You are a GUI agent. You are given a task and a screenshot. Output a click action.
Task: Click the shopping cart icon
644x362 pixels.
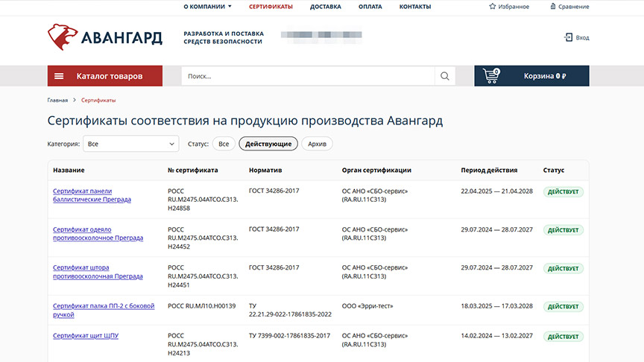491,76
